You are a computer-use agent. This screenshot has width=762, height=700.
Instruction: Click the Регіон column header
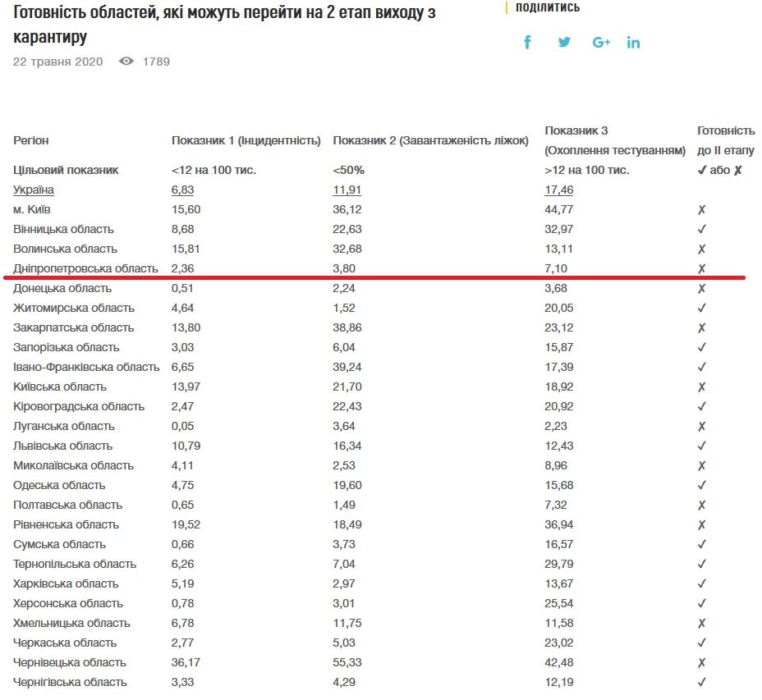coord(31,141)
